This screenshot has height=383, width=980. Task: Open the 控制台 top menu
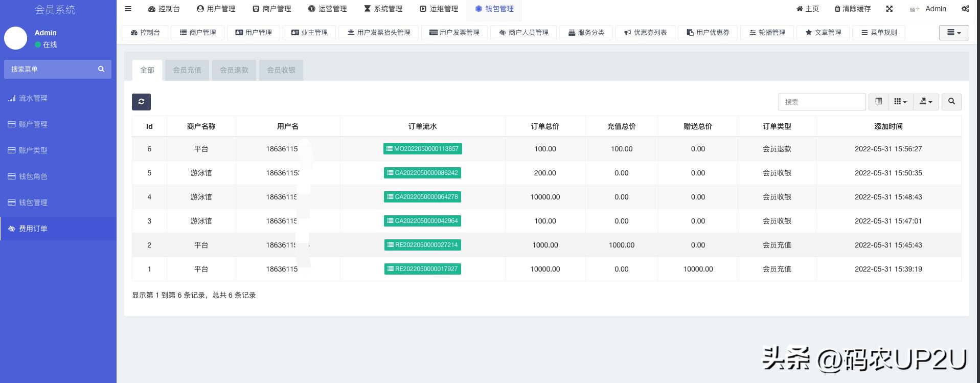click(x=164, y=9)
